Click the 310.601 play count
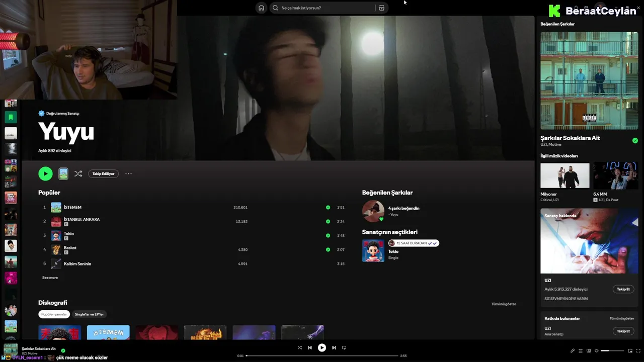644x362 pixels. (240, 207)
